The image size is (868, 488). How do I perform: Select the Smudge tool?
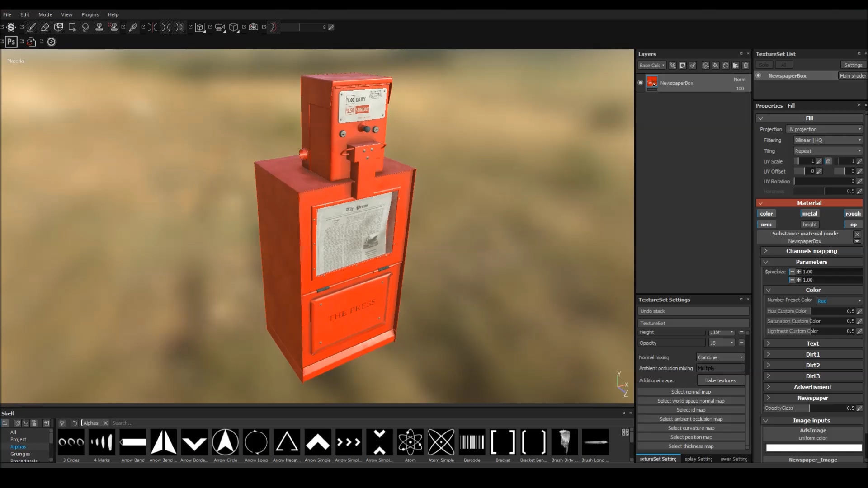pyautogui.click(x=85, y=28)
